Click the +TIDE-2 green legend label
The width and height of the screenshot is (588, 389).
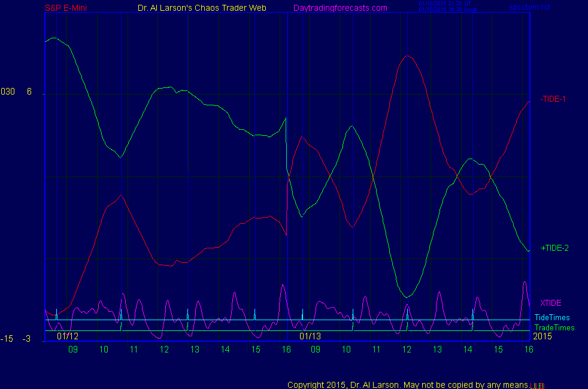click(x=553, y=248)
